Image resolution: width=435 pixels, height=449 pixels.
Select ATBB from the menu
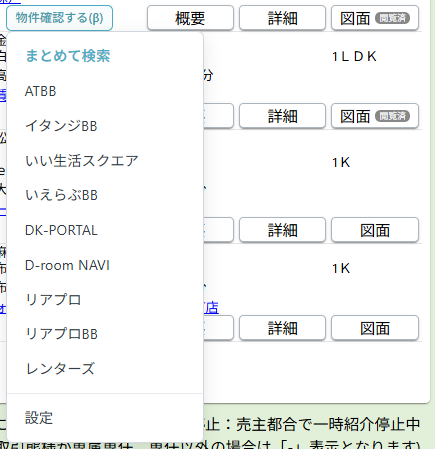coord(40,91)
